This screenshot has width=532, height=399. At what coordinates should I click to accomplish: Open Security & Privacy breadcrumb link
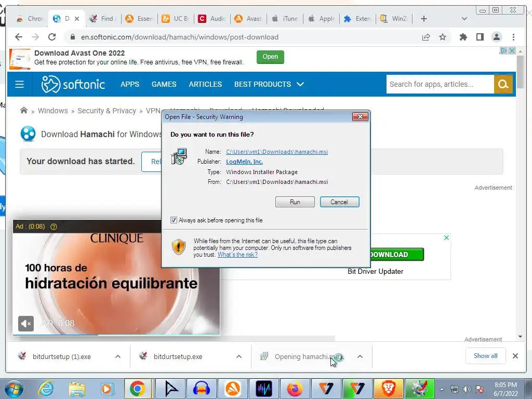point(107,111)
